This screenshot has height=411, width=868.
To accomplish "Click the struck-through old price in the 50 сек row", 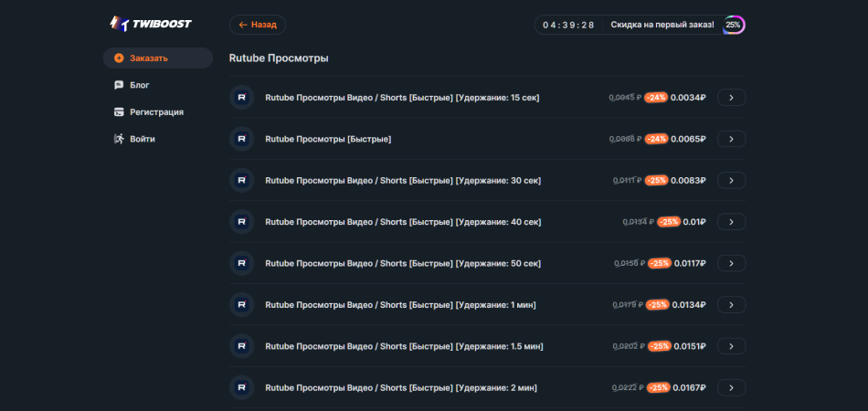I will (630, 263).
